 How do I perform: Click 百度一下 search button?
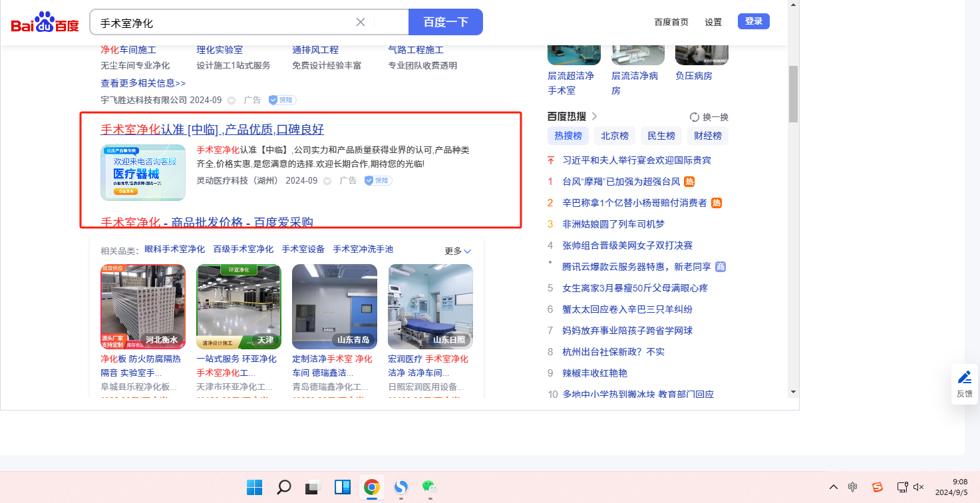tap(446, 22)
